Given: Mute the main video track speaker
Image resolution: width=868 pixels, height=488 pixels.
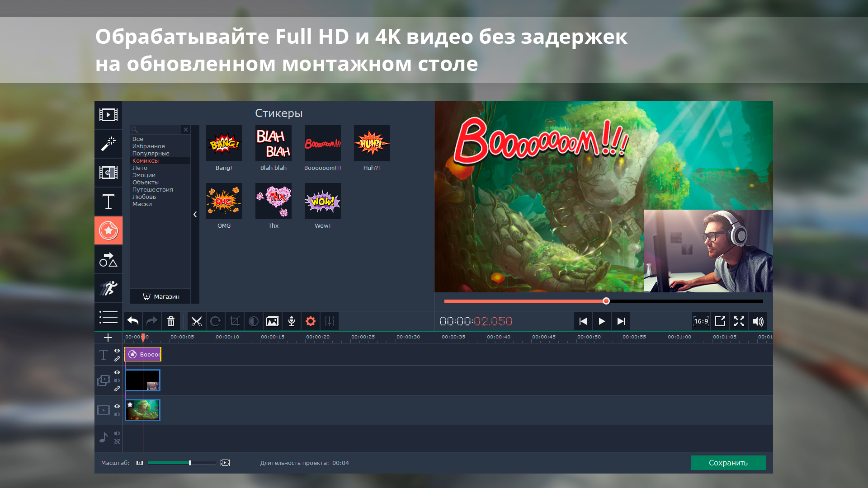Looking at the screenshot, I should click(117, 414).
